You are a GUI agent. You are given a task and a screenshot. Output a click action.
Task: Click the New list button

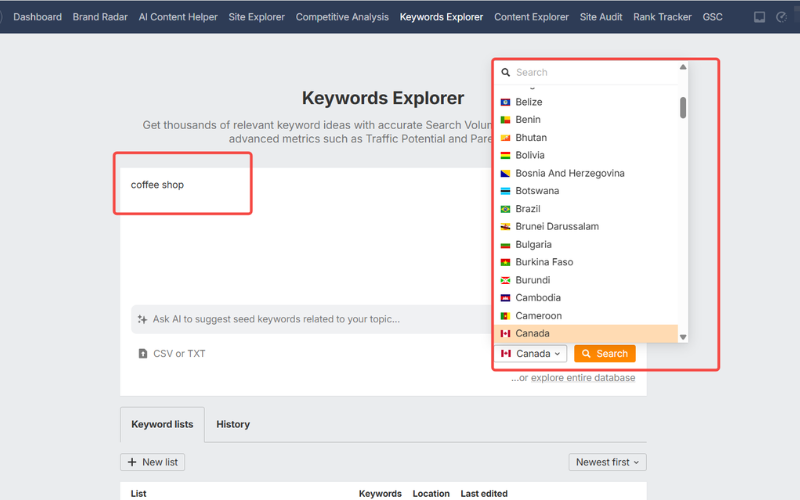[x=152, y=462]
